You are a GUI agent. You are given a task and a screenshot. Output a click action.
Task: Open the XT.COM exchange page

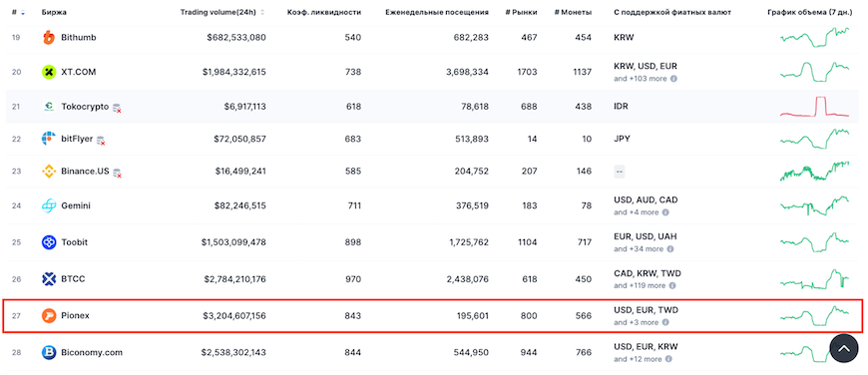[x=80, y=72]
